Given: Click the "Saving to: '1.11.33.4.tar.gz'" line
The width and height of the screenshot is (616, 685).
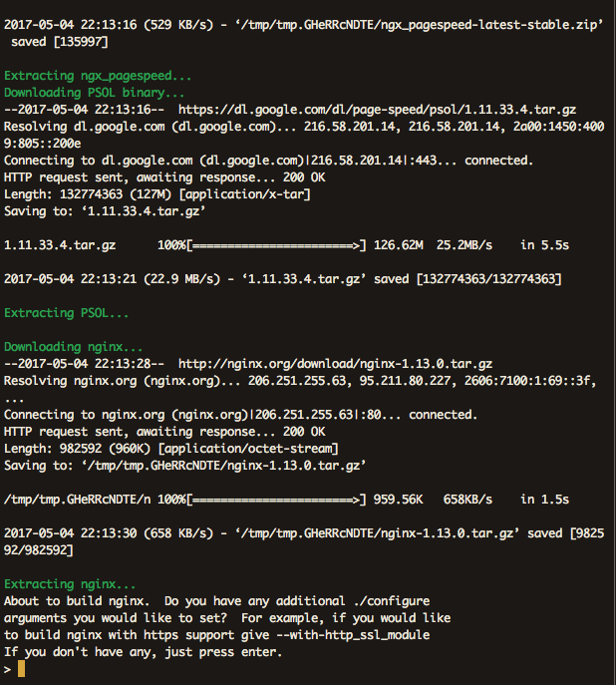Looking at the screenshot, I should tap(105, 211).
